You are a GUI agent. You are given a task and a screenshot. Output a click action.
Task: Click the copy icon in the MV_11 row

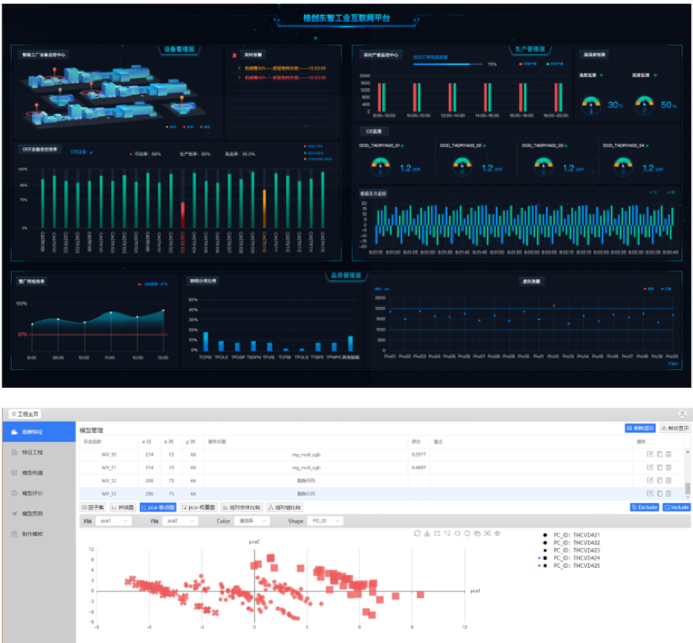pyautogui.click(x=659, y=467)
